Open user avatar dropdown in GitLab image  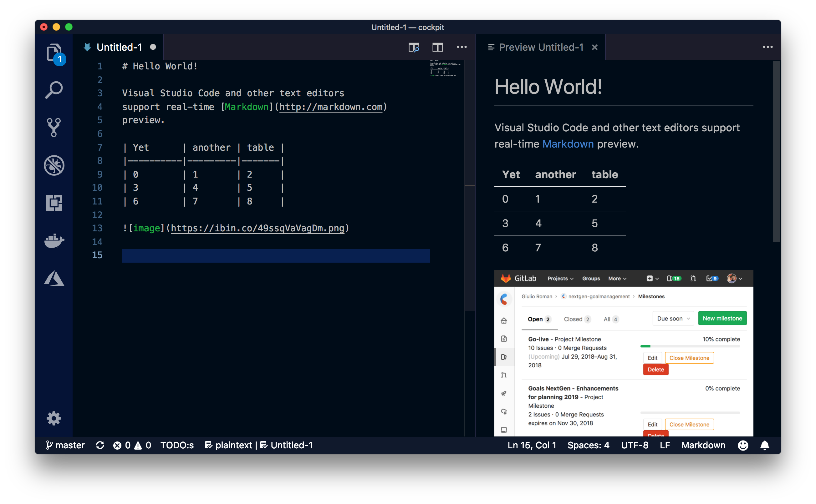[734, 278]
